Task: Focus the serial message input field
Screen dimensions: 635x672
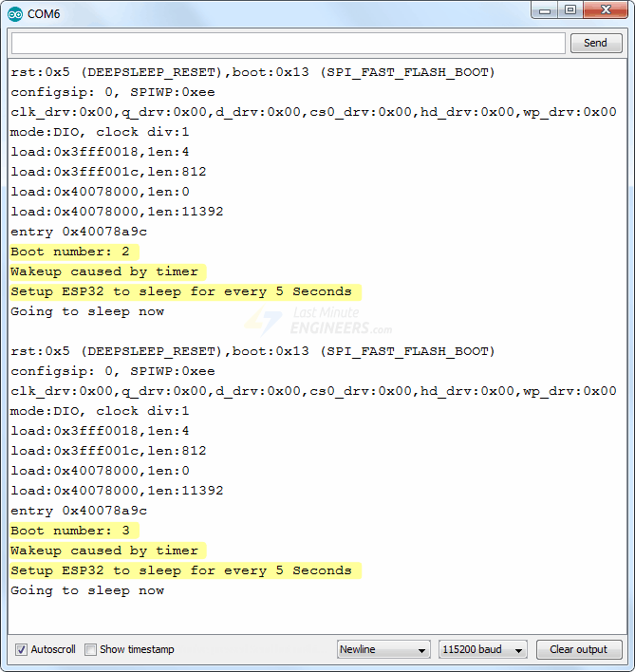Action: [x=288, y=44]
